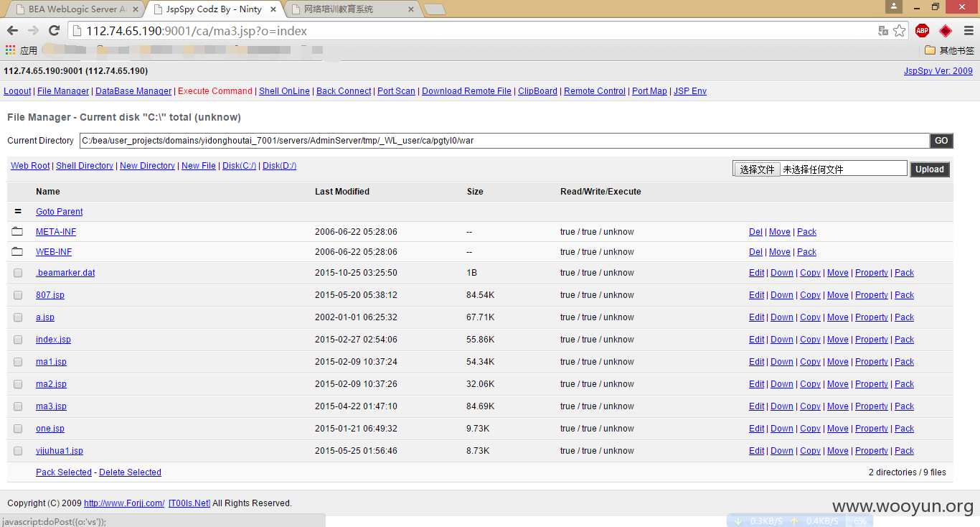Image resolution: width=980 pixels, height=527 pixels.
Task: Select the JspSpy Codz By Ninty tab
Action: (214, 9)
